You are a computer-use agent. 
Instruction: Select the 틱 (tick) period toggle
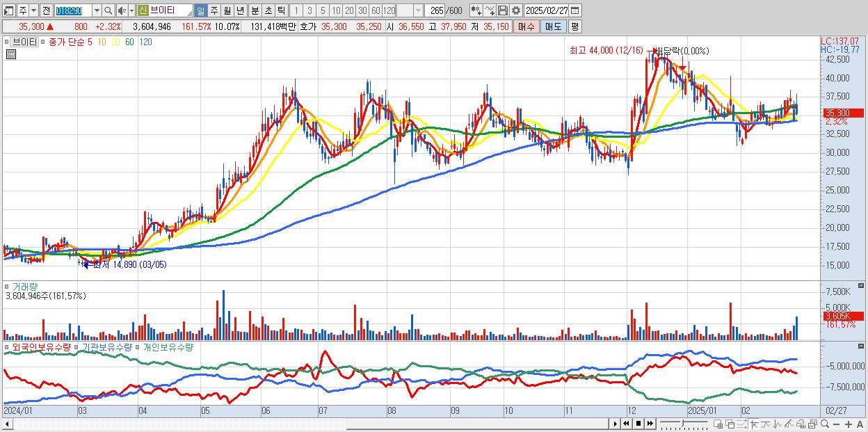(x=281, y=10)
